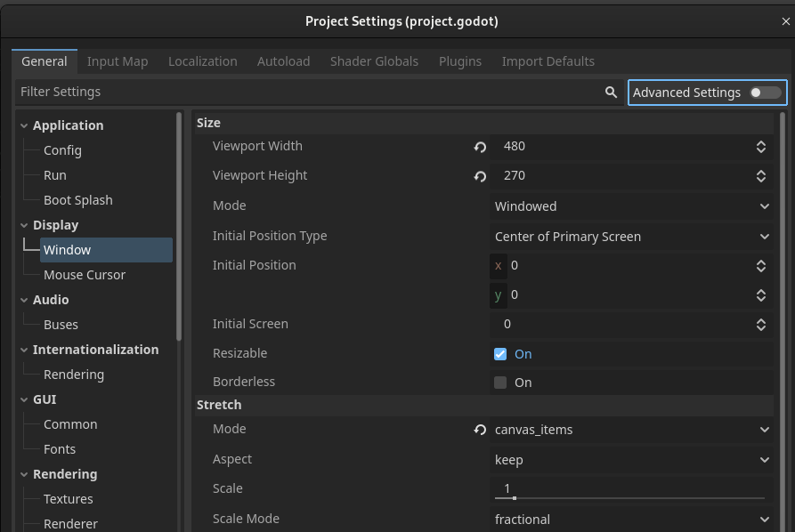Open the Plugins tab

tap(460, 61)
